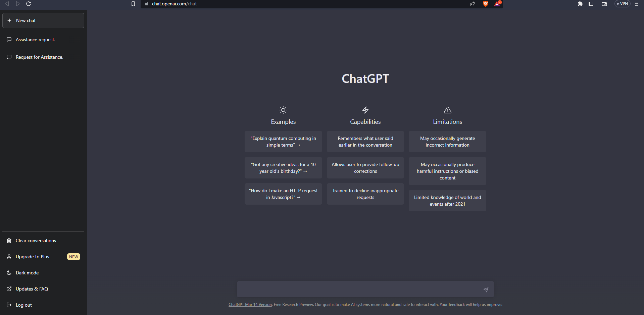Click the bookmark icon in address bar
The width and height of the screenshot is (644, 315).
[x=133, y=4]
